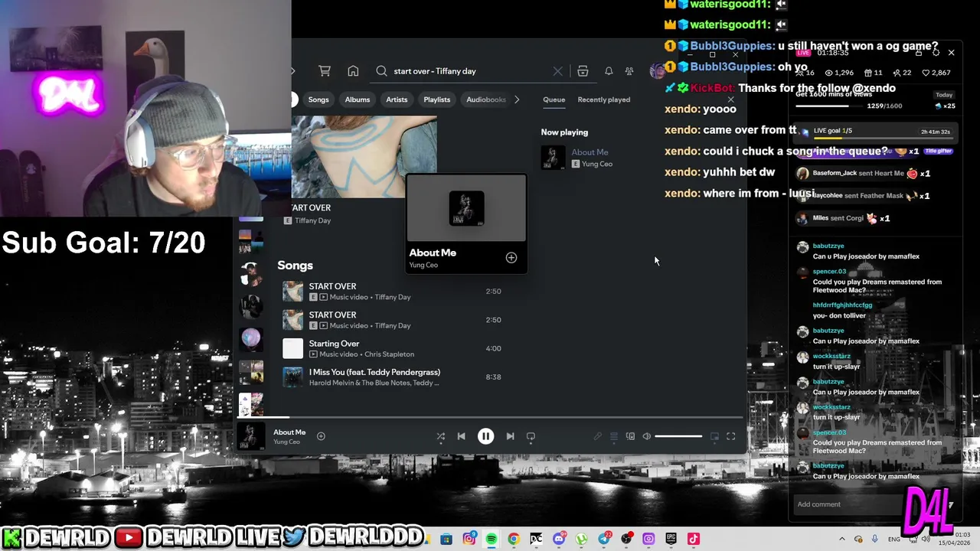This screenshot has width=980, height=551.
Task: Click the search magnifier icon
Action: coord(381,71)
